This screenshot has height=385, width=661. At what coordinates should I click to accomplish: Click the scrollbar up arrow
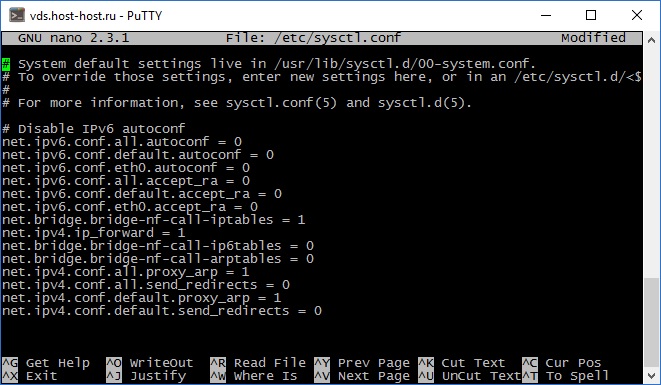point(651,40)
